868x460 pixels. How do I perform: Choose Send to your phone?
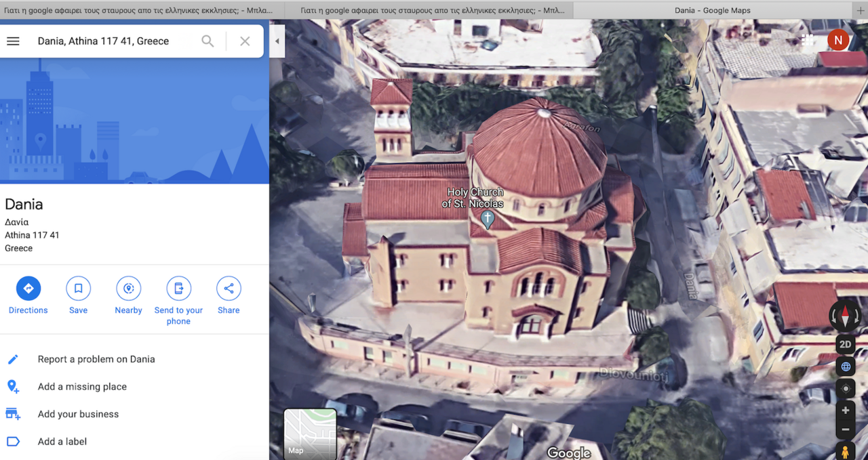pyautogui.click(x=178, y=301)
